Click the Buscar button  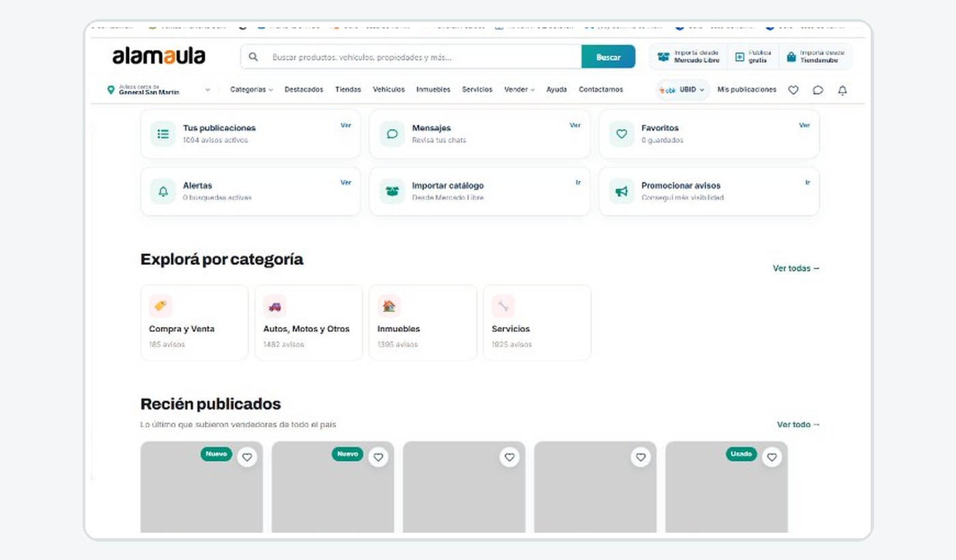coord(608,57)
